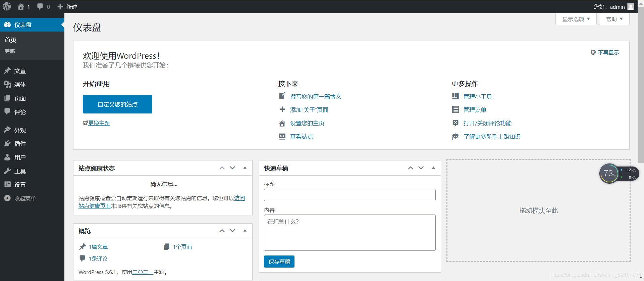Open 工具 wrench icon in sidebar

pyautogui.click(x=7, y=171)
